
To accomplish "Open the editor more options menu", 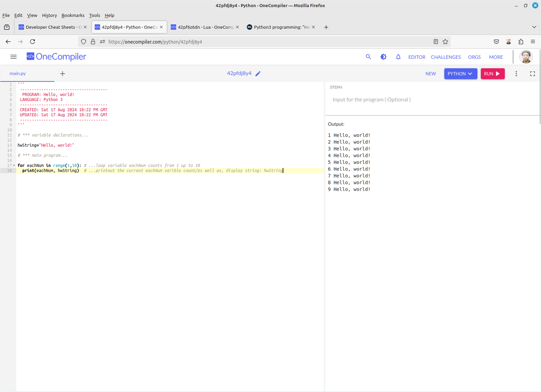I will point(516,74).
